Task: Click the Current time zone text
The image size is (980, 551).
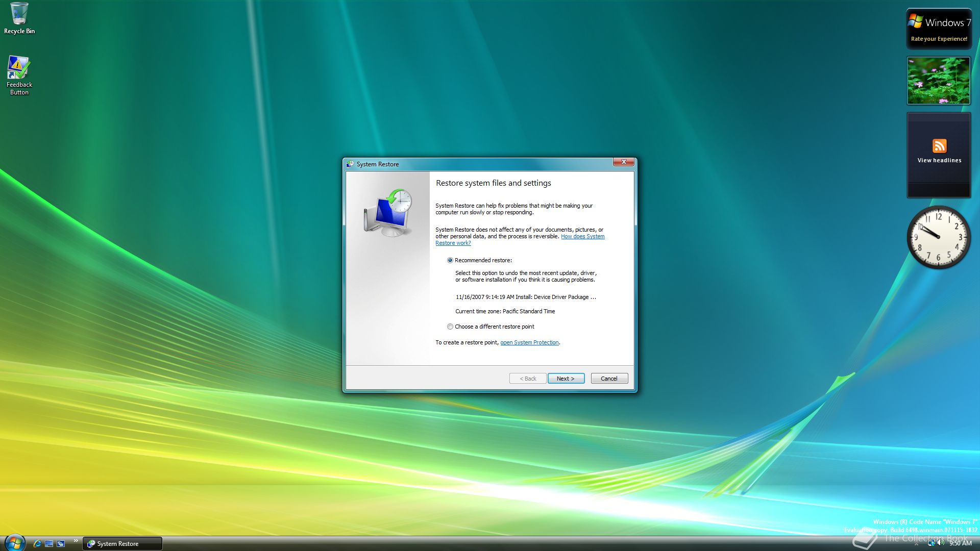Action: pyautogui.click(x=505, y=311)
